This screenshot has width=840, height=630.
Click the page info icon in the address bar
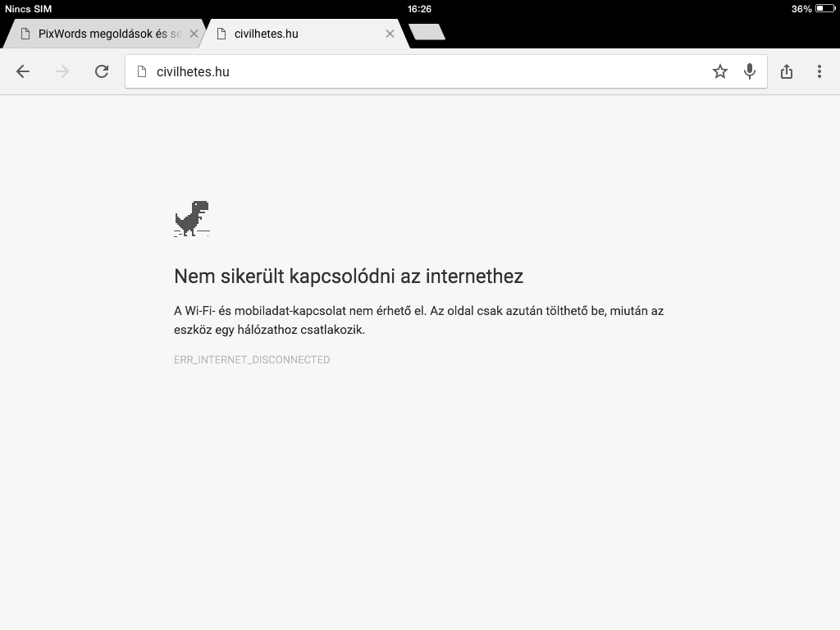tap(142, 71)
